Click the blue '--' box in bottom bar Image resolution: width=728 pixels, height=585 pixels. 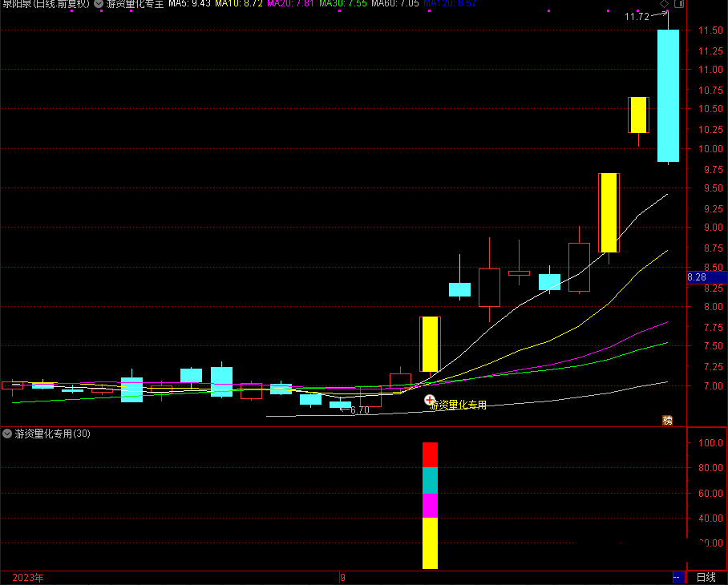[x=677, y=577]
